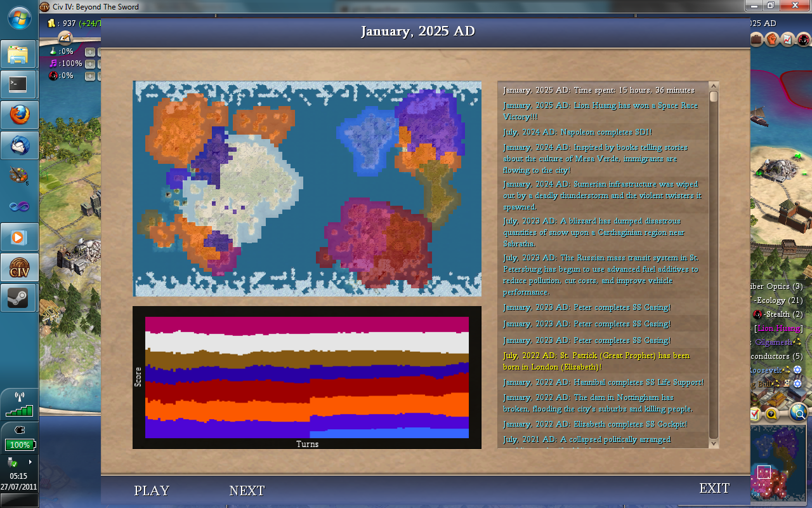The image size is (812, 508).
Task: Increase the research rate with plus button
Action: click(x=90, y=52)
